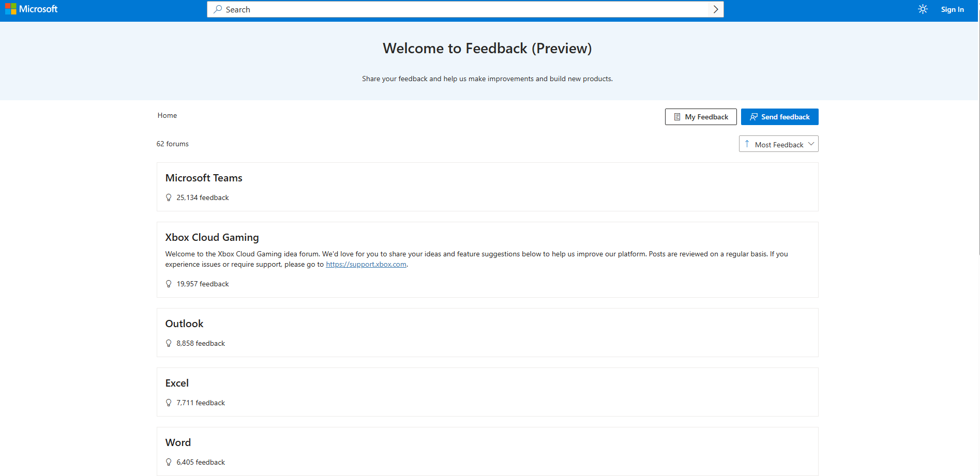Toggle sort direction arrow beside Most Feedback
Screen dimensions: 980x476
click(x=747, y=144)
